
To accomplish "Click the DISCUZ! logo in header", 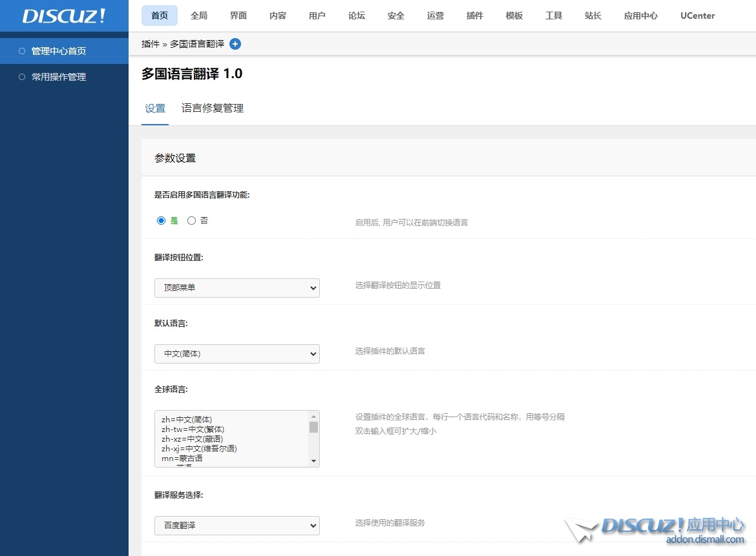I will tap(64, 16).
